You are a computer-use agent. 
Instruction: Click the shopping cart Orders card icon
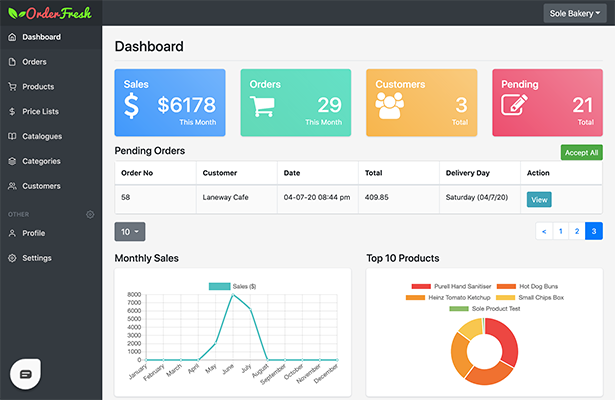coord(262,105)
